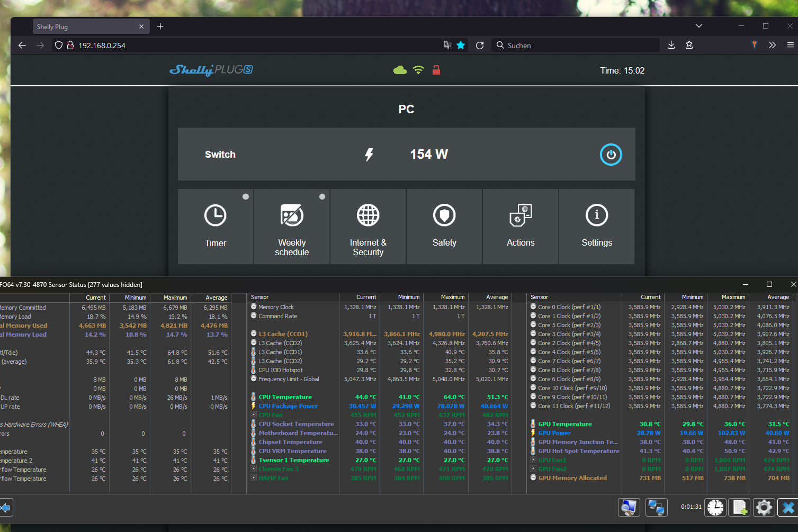Select the Core 11 Clock (perf #11/12) row
798x532 pixels.
click(x=660, y=406)
